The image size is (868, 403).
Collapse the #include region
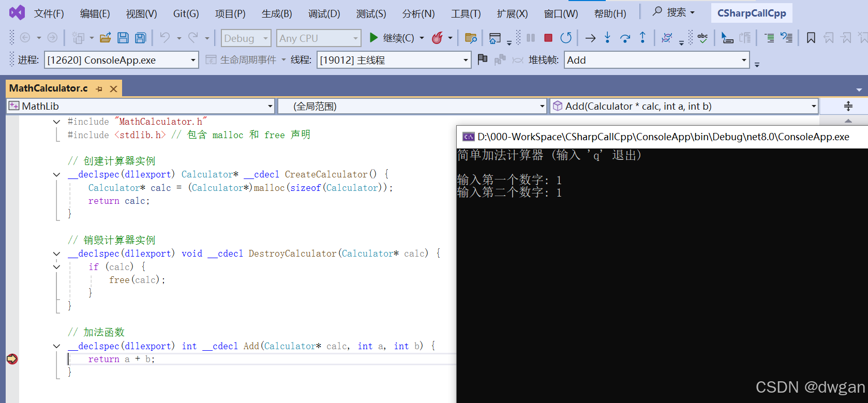click(x=56, y=122)
